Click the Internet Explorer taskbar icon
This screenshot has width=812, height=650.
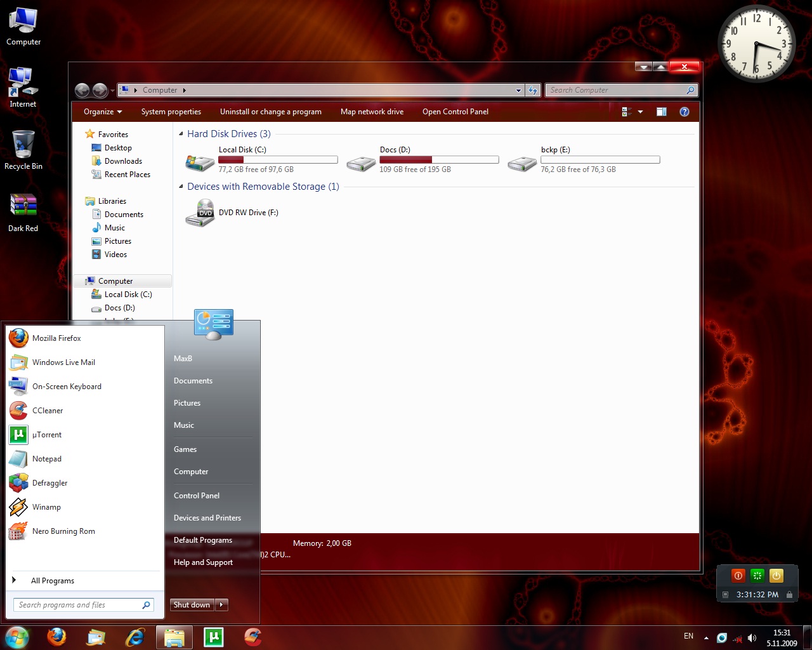pyautogui.click(x=135, y=637)
